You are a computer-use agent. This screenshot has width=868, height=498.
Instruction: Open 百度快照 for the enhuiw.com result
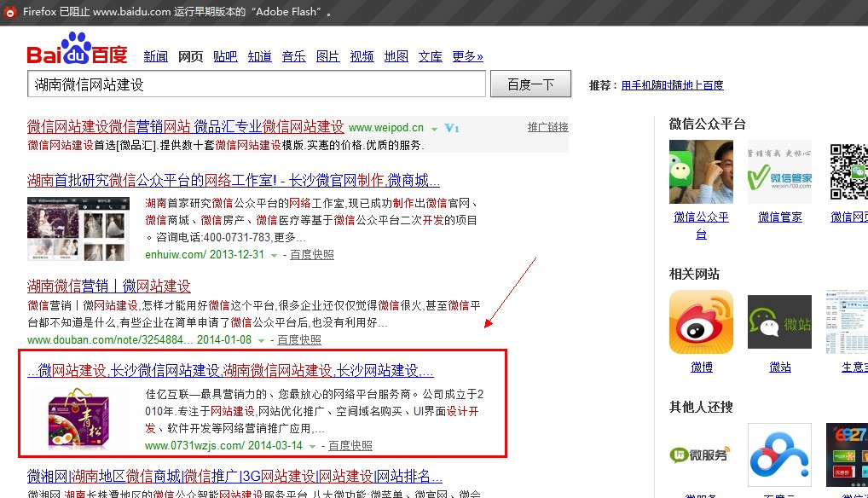pos(312,254)
